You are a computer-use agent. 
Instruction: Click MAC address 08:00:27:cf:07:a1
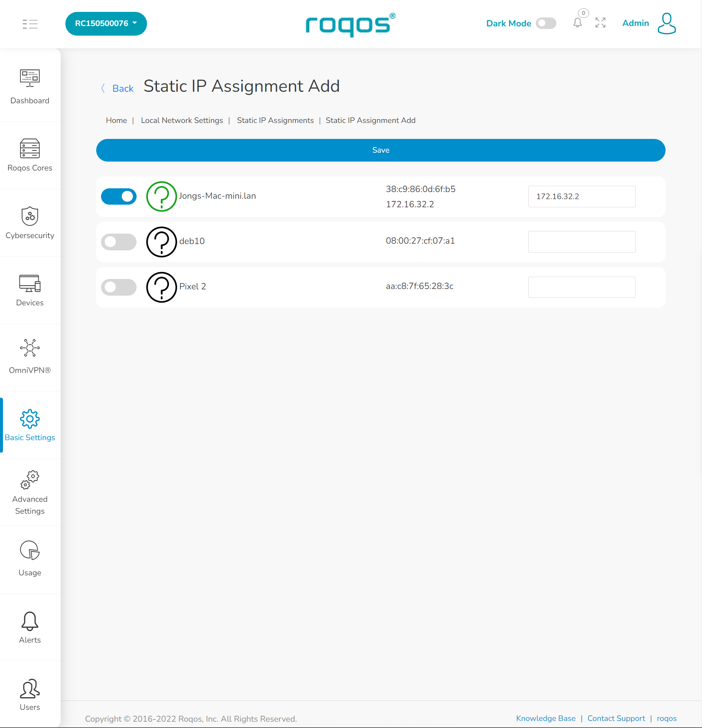click(x=420, y=241)
